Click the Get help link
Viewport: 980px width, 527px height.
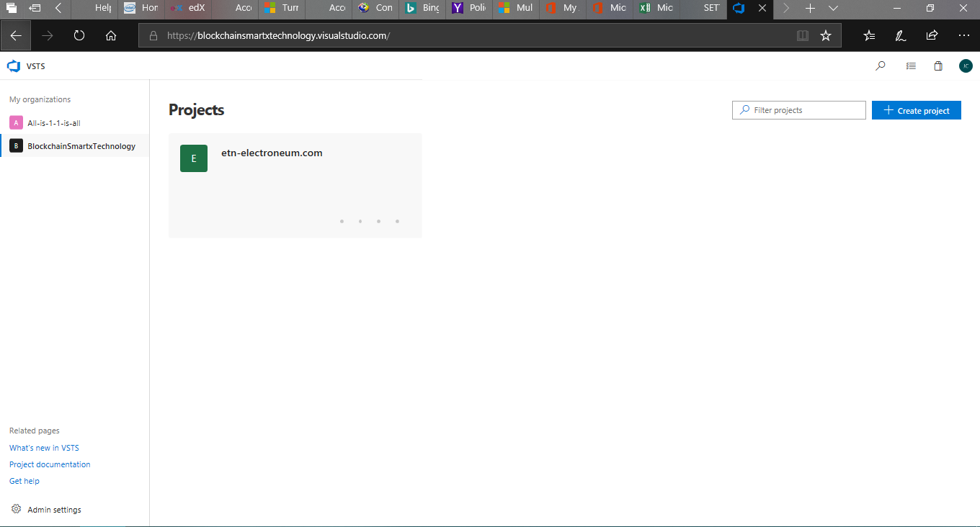click(24, 481)
